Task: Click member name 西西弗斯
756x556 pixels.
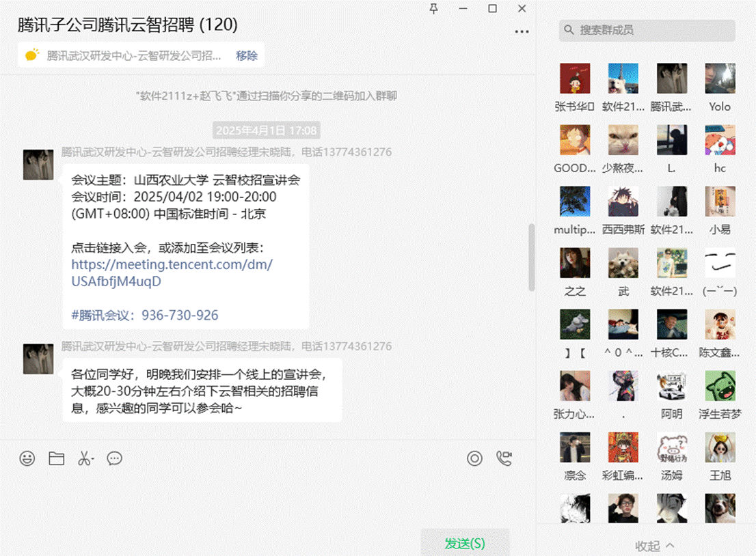Action: click(623, 230)
